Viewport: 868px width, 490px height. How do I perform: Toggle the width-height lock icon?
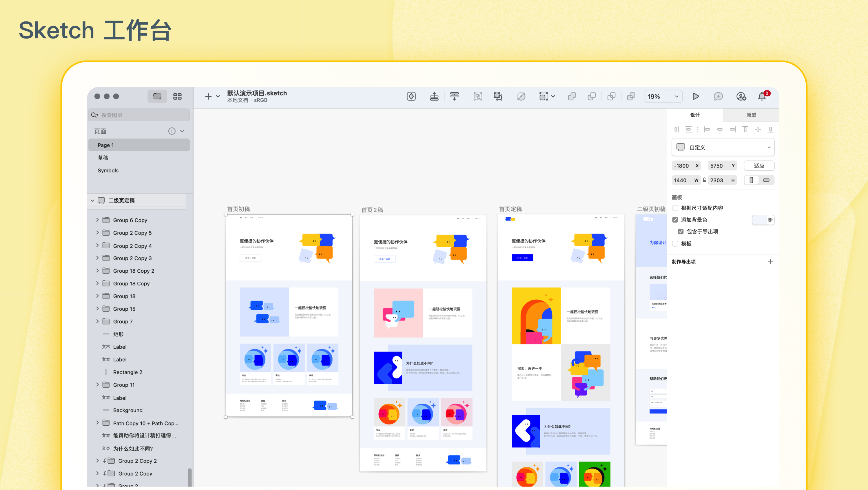[704, 180]
